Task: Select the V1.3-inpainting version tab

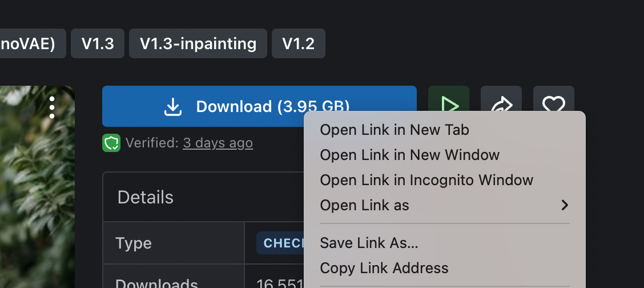Action: point(198,43)
